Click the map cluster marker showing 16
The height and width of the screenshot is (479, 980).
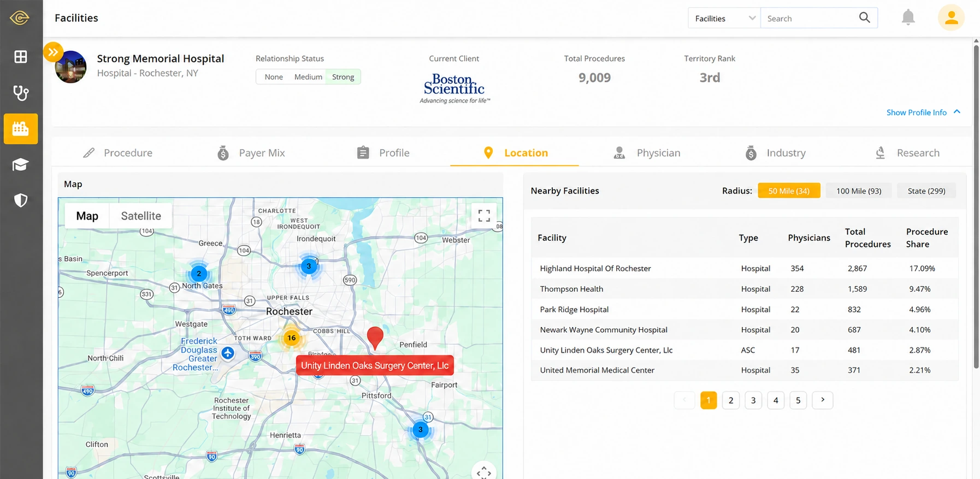coord(292,338)
